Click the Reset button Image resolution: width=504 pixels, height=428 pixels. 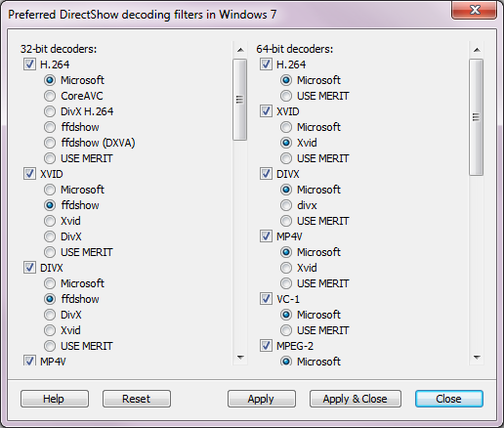137,399
